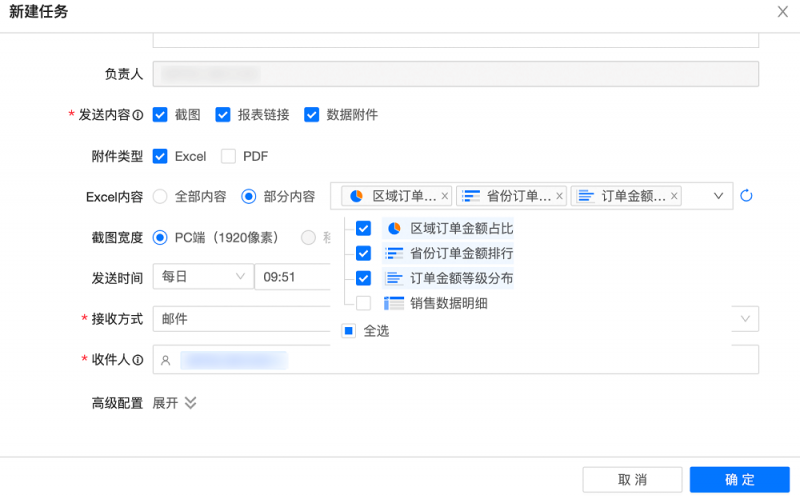800x499 pixels.
Task: Remove the 区域订单 tag via its x
Action: pyautogui.click(x=445, y=196)
